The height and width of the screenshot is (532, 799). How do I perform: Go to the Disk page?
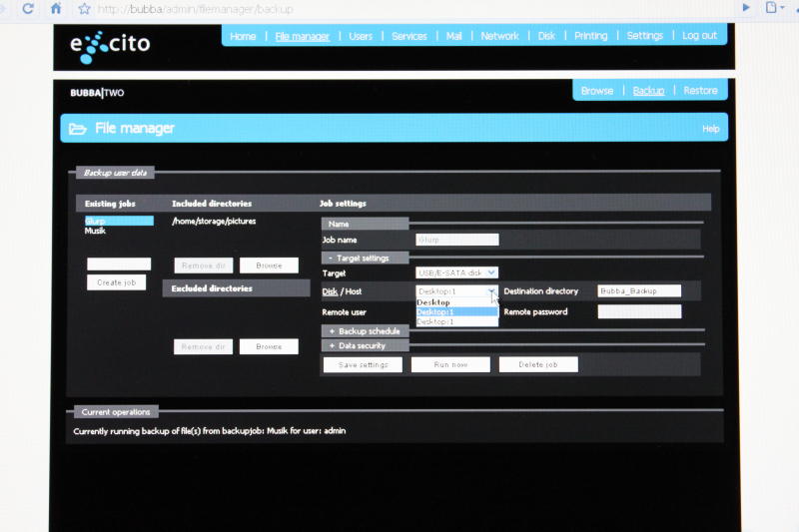pos(546,36)
